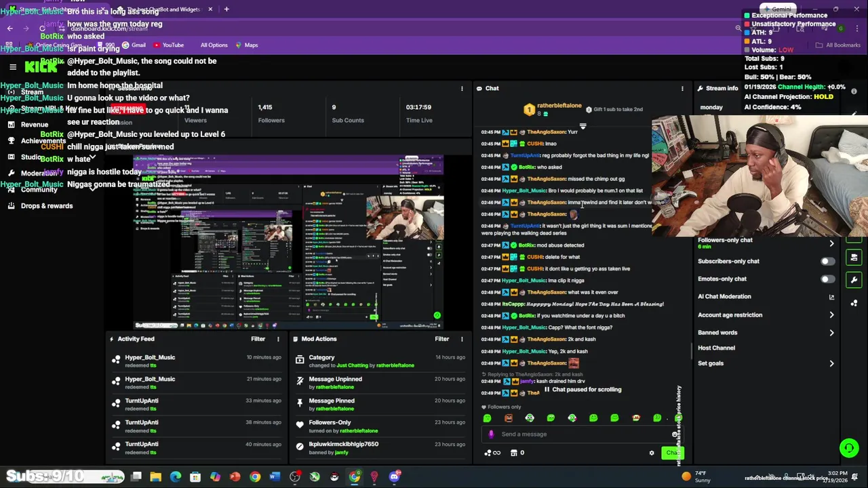Image resolution: width=868 pixels, height=488 pixels.
Task: Open the new browser tab plus button
Action: (x=226, y=9)
